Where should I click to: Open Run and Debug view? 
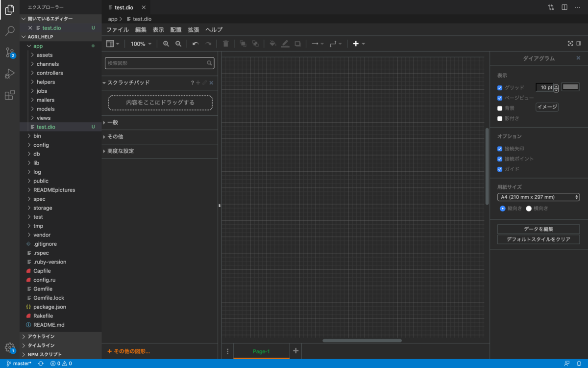[10, 74]
